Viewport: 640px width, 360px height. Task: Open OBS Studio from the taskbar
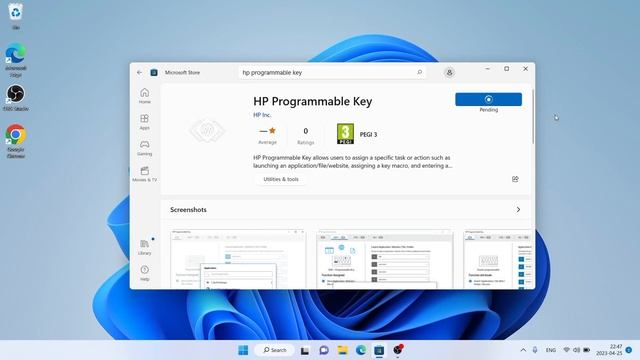[x=398, y=350]
